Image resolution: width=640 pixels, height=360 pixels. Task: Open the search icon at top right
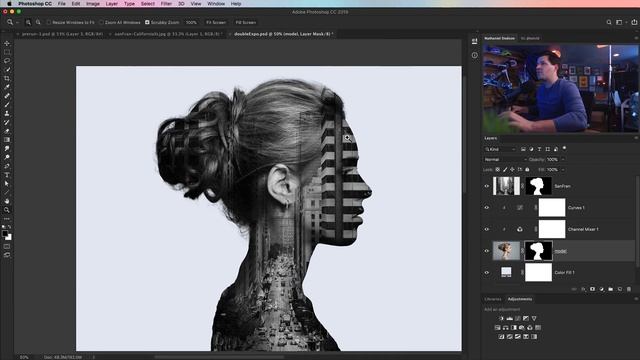pyautogui.click(x=609, y=22)
